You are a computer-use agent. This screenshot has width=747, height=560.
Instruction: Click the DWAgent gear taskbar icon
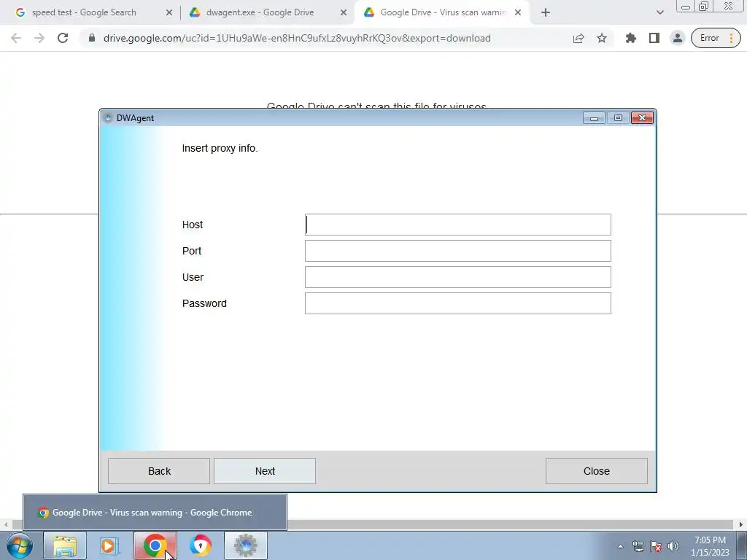click(246, 545)
